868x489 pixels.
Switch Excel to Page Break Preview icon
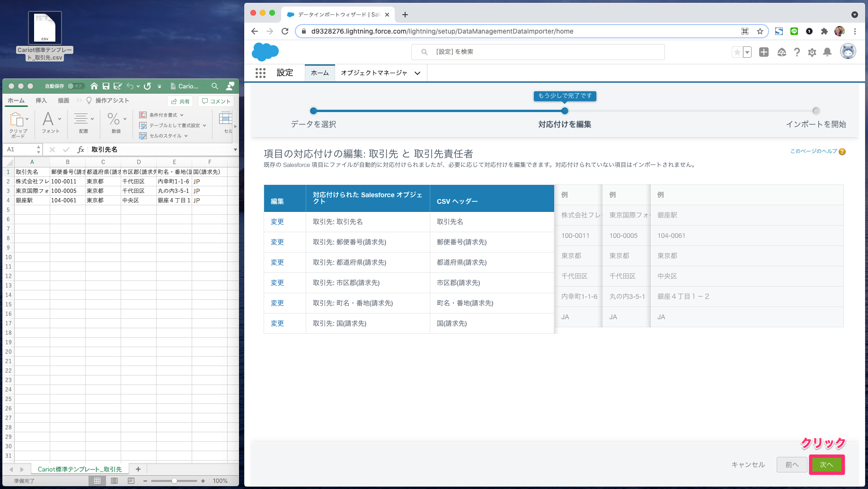click(131, 481)
